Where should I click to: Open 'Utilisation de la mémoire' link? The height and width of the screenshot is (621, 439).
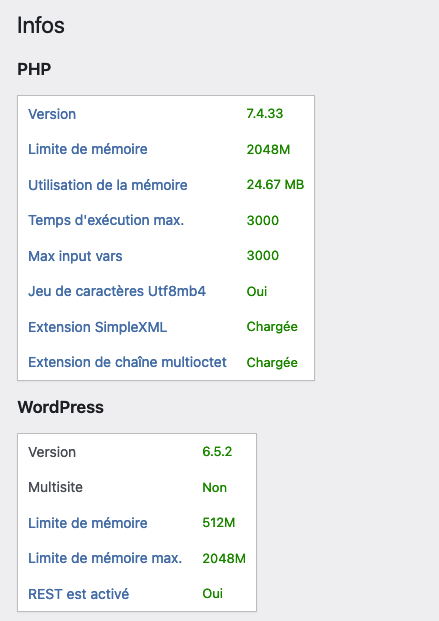(108, 185)
